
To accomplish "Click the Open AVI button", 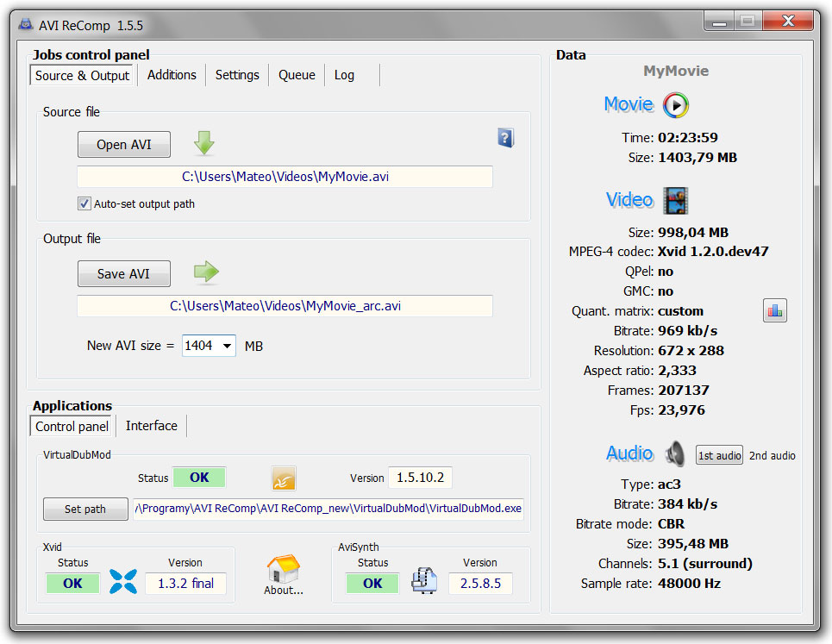I will (x=124, y=145).
